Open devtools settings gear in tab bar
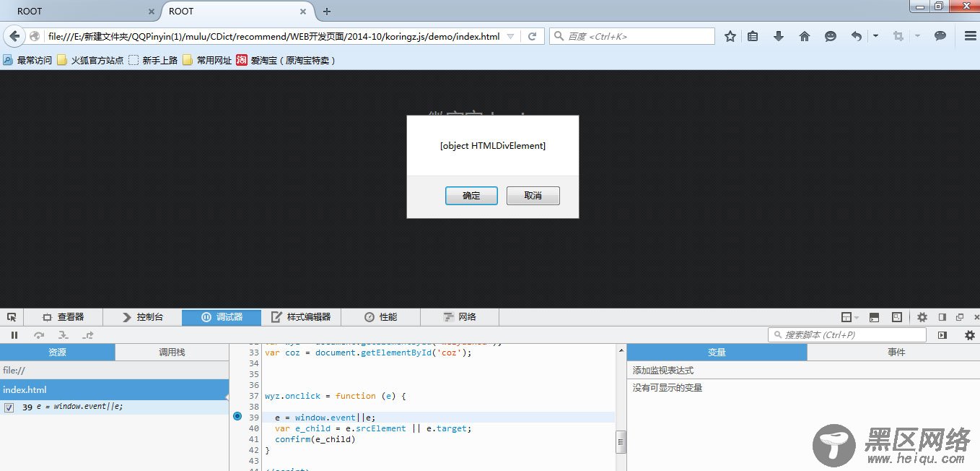Screen dimensions: 980x471 pos(922,317)
